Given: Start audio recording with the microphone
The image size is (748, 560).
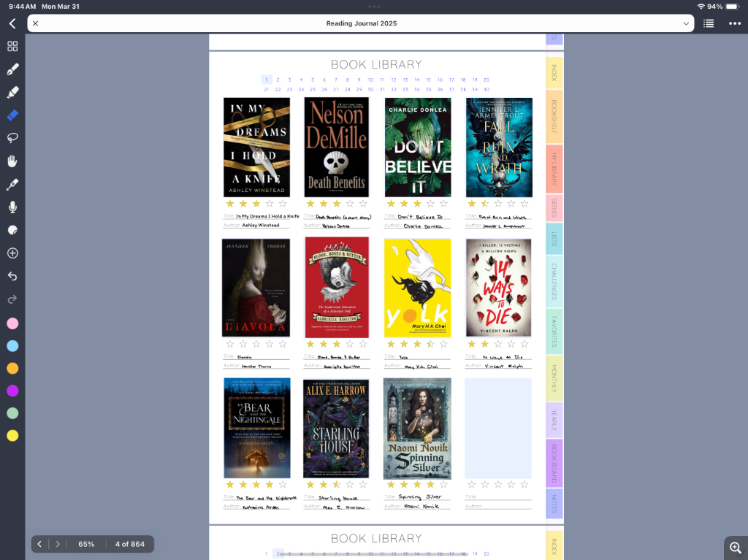Looking at the screenshot, I should pyautogui.click(x=12, y=207).
